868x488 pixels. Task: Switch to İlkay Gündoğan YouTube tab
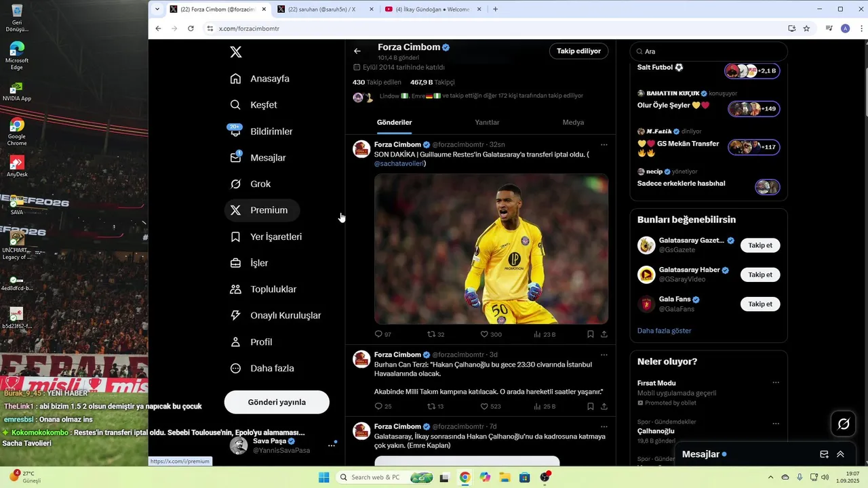[433, 9]
